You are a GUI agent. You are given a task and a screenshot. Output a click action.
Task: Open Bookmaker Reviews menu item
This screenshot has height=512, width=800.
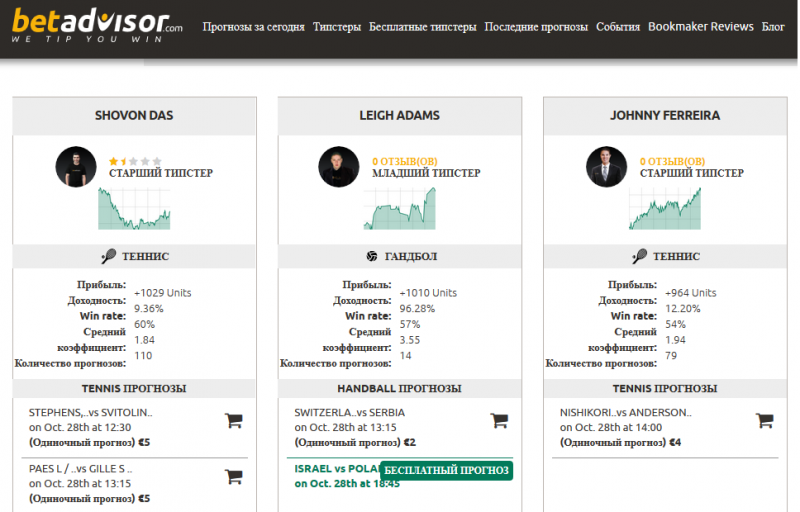[701, 27]
